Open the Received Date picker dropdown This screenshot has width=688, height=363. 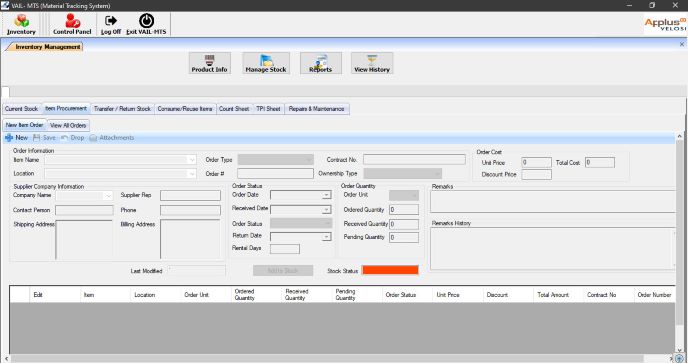click(326, 210)
